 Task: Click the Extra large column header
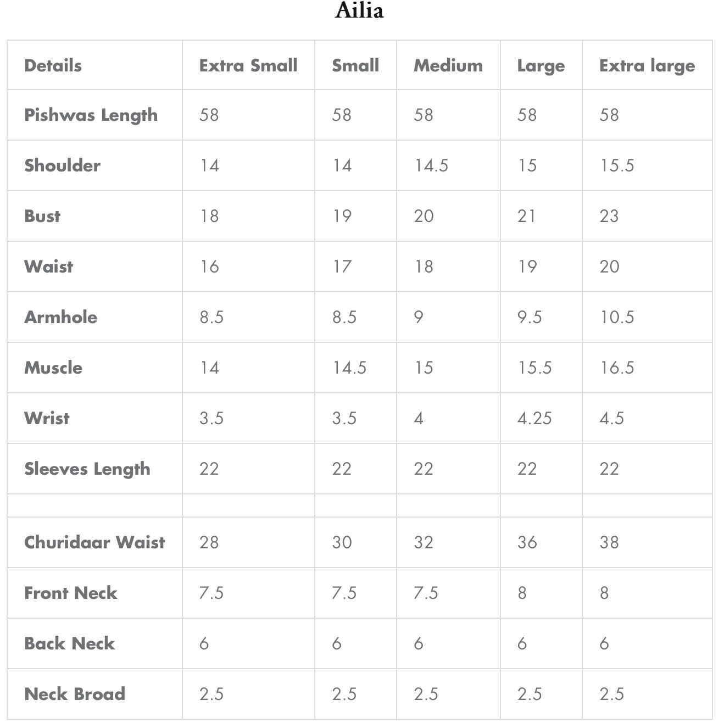(647, 66)
